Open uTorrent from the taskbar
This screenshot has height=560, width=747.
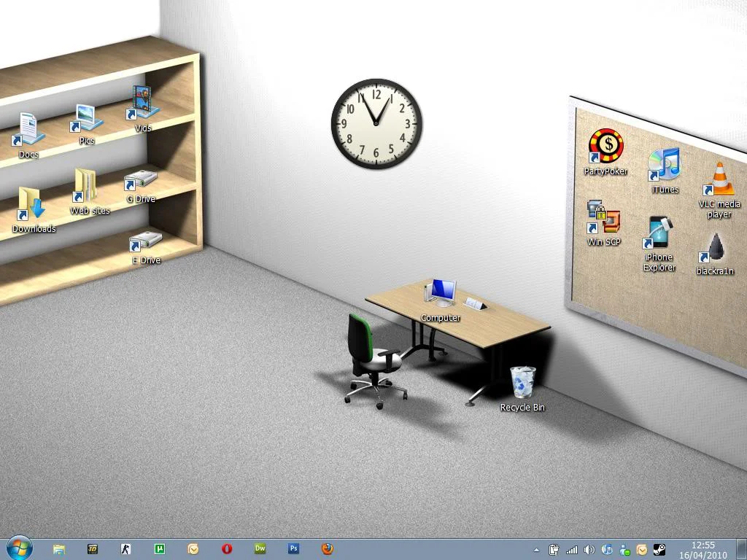(160, 549)
